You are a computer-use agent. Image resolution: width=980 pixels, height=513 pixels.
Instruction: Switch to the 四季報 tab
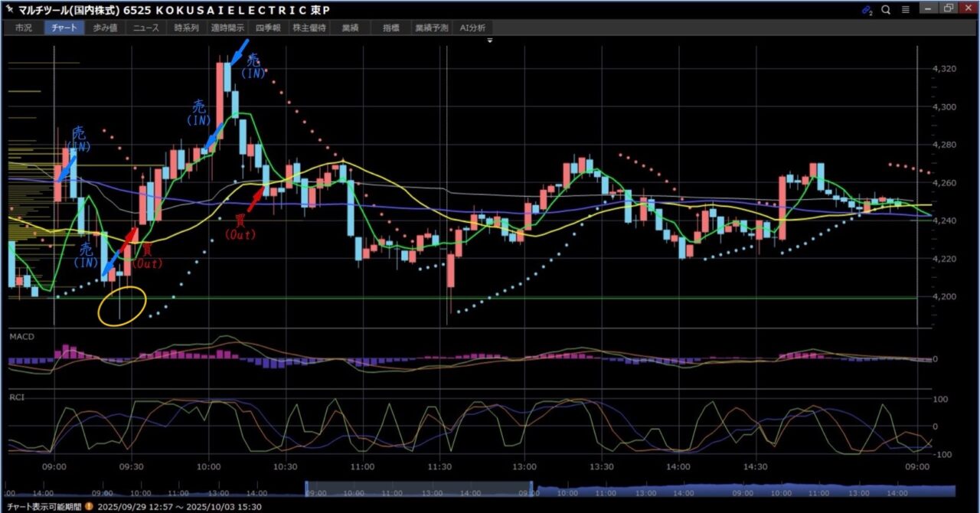(267, 28)
